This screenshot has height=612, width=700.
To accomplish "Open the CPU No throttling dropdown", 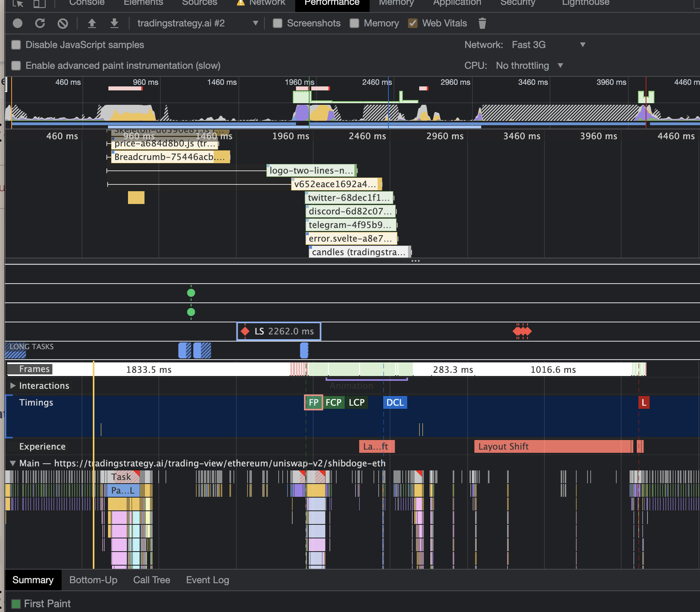I will tap(530, 66).
